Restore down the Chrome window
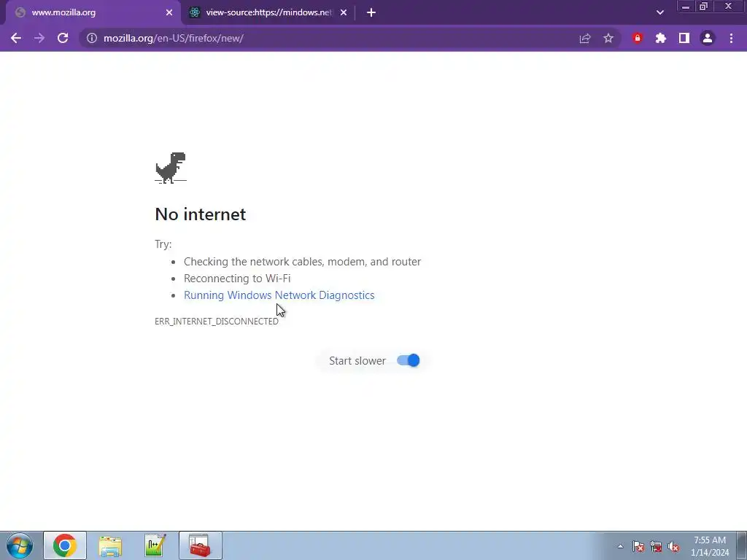This screenshot has height=560, width=747. [x=704, y=7]
